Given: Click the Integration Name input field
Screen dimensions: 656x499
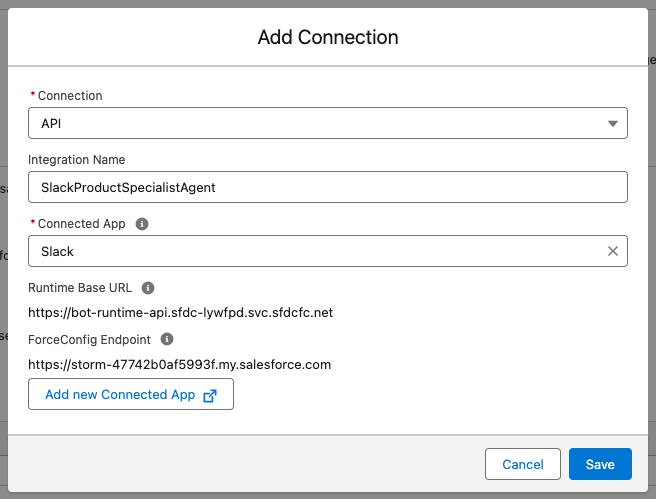Looking at the screenshot, I should point(328,187).
